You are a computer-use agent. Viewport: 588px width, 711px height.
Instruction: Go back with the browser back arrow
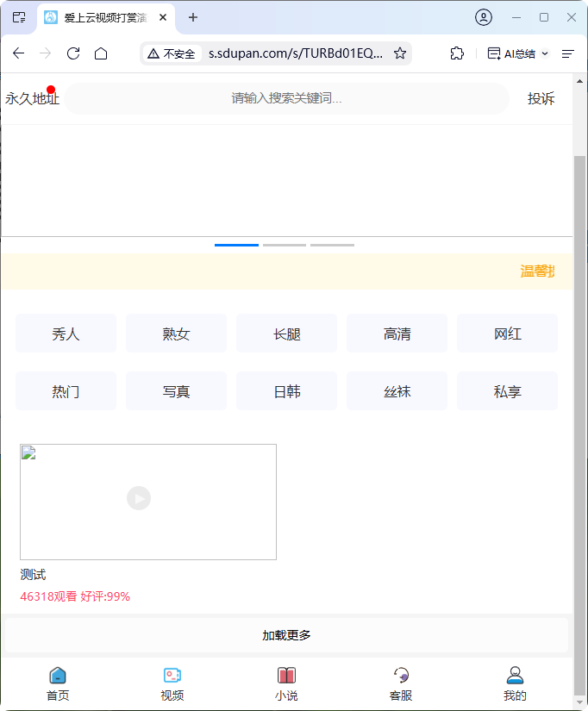(x=19, y=53)
